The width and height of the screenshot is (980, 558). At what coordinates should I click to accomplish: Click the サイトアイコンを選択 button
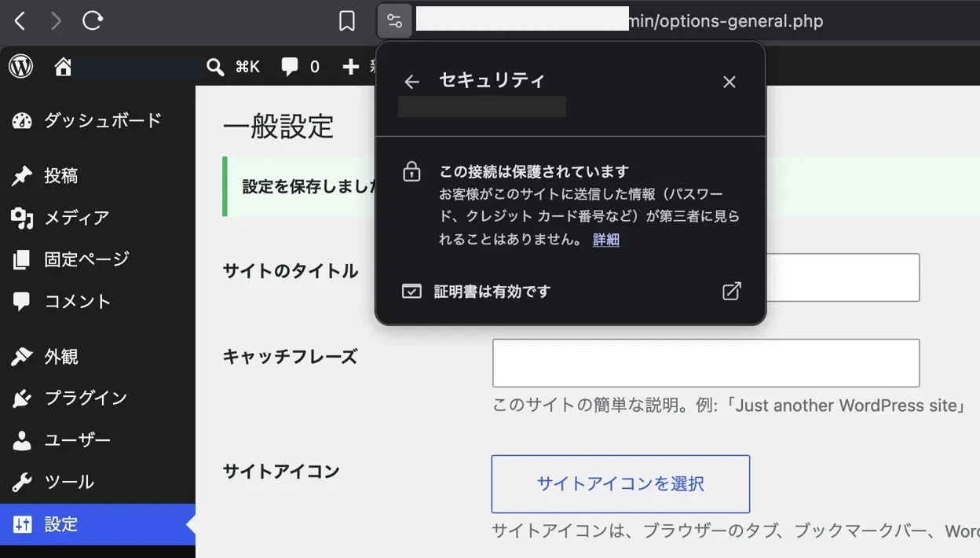point(620,484)
